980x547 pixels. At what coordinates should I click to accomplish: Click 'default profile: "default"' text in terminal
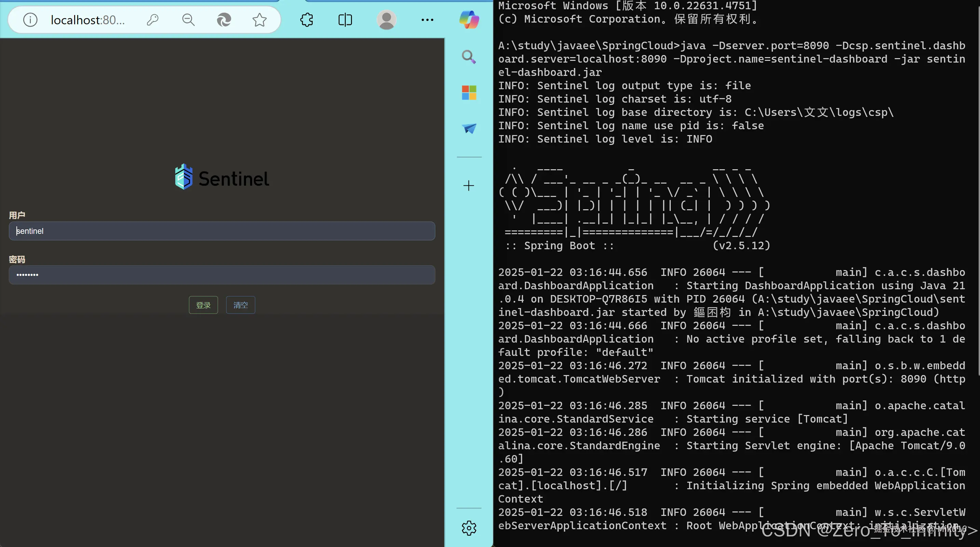point(576,352)
